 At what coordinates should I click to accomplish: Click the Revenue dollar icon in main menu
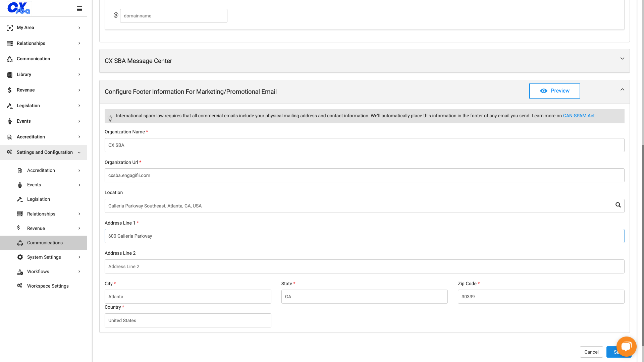[x=10, y=90]
